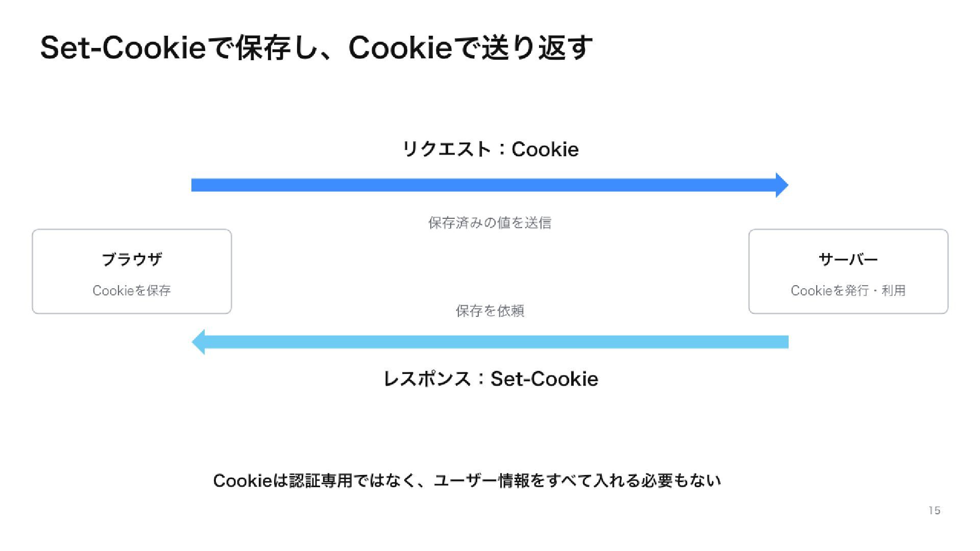Select the サーバー box

pyautogui.click(x=848, y=271)
